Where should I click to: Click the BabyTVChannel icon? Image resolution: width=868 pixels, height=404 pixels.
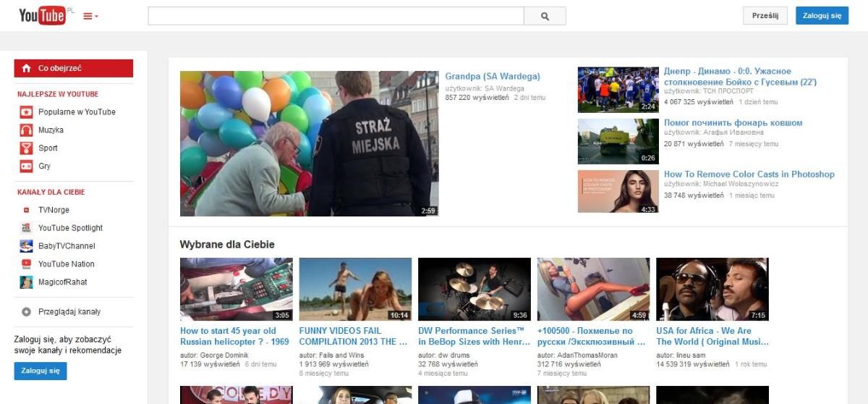pos(26,246)
